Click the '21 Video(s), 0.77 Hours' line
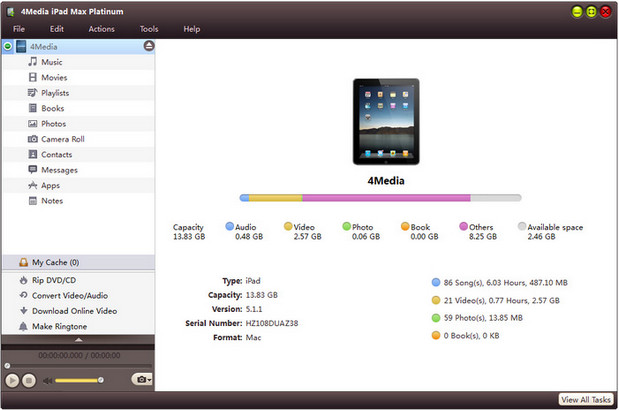 tap(502, 300)
